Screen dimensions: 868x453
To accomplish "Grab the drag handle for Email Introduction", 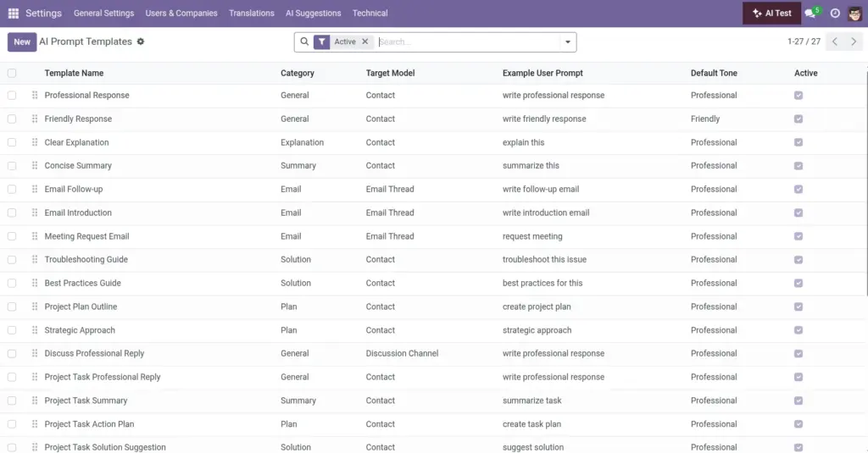I will [x=35, y=213].
